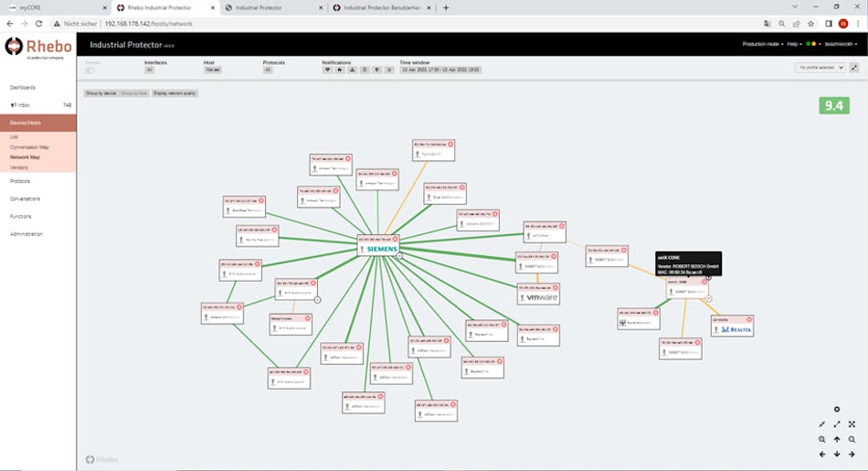The height and width of the screenshot is (471, 868).
Task: Enable Group by device
Action: (101, 93)
